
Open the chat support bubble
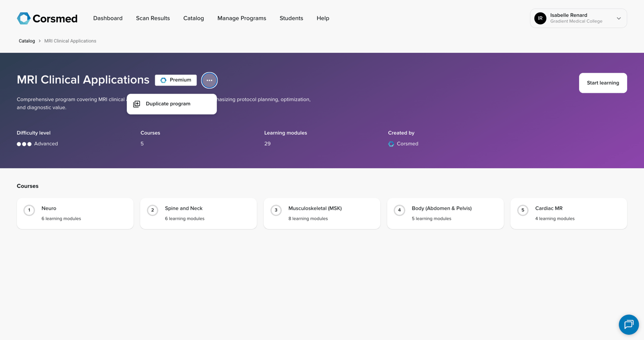pyautogui.click(x=628, y=325)
